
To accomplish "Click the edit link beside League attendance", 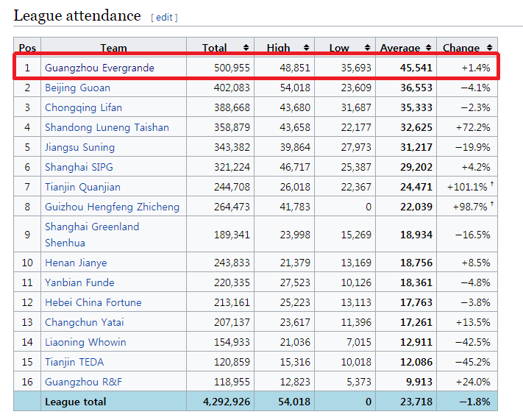I will point(164,17).
